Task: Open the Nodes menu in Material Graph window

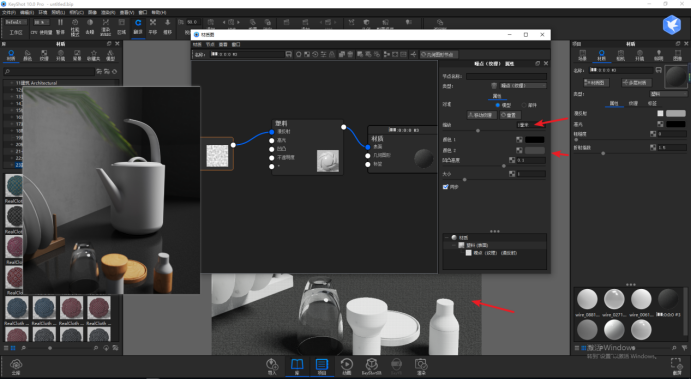Action: pyautogui.click(x=211, y=45)
